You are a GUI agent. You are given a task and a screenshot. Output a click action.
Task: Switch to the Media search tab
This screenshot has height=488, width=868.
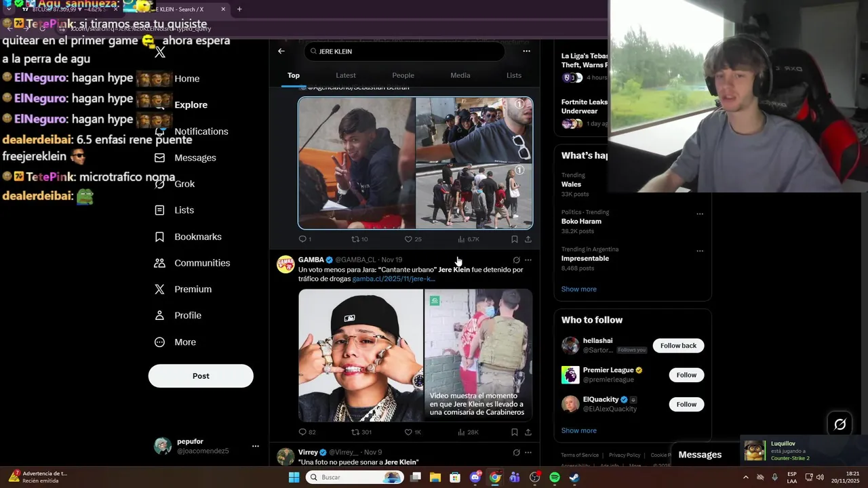point(460,75)
